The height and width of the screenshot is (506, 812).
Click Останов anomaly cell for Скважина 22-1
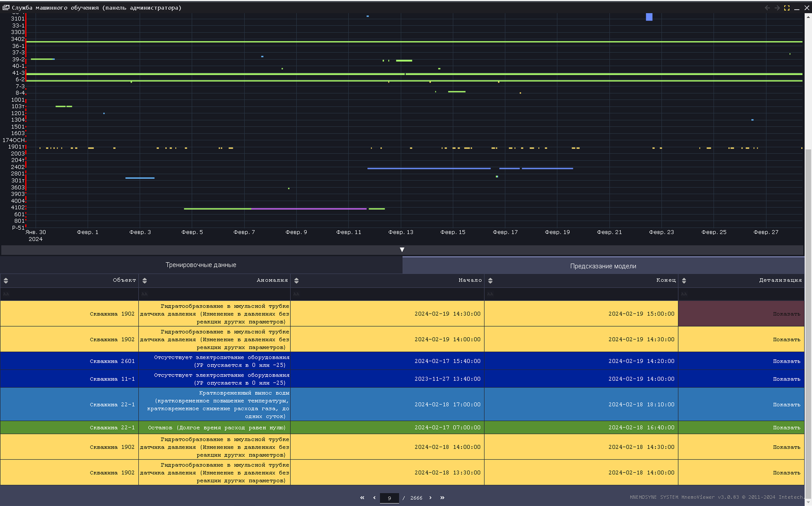[214, 427]
